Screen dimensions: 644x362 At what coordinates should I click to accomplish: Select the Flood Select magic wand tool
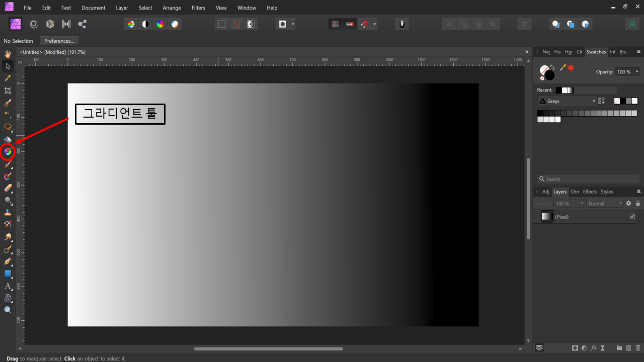(8, 115)
